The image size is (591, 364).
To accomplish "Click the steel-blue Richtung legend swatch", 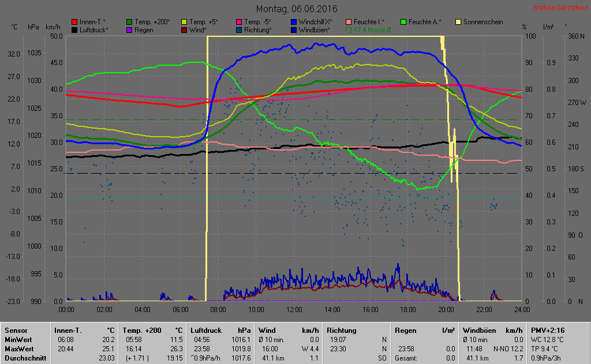I will click(239, 30).
